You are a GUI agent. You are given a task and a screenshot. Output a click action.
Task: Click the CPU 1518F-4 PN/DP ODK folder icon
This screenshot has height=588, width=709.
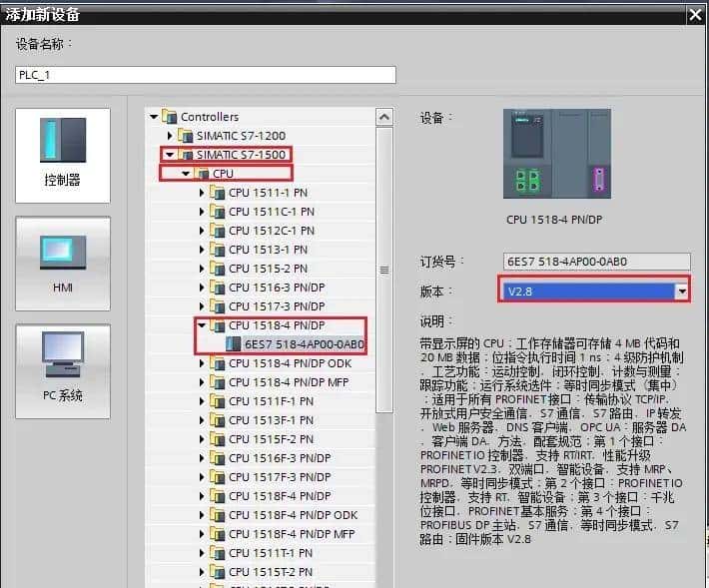coord(218,515)
